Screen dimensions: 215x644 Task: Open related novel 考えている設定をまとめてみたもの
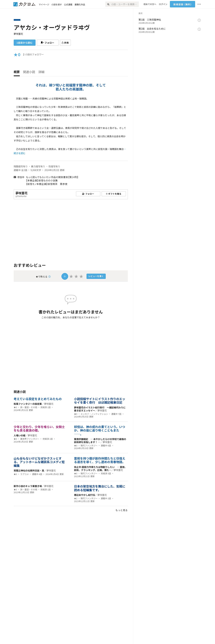[38, 399]
